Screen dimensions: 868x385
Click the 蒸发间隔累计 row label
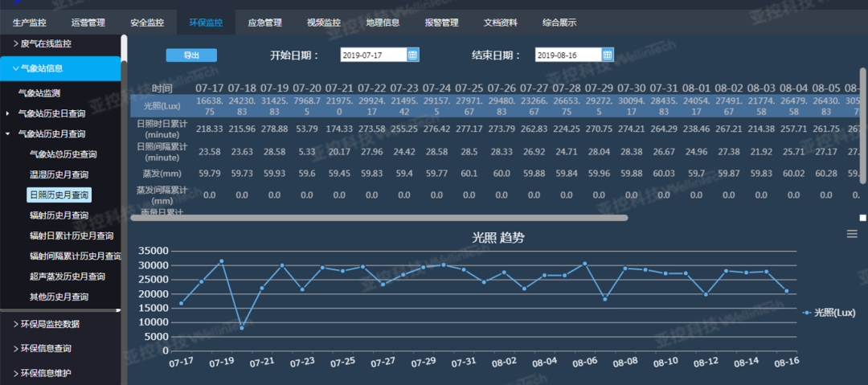(x=162, y=195)
